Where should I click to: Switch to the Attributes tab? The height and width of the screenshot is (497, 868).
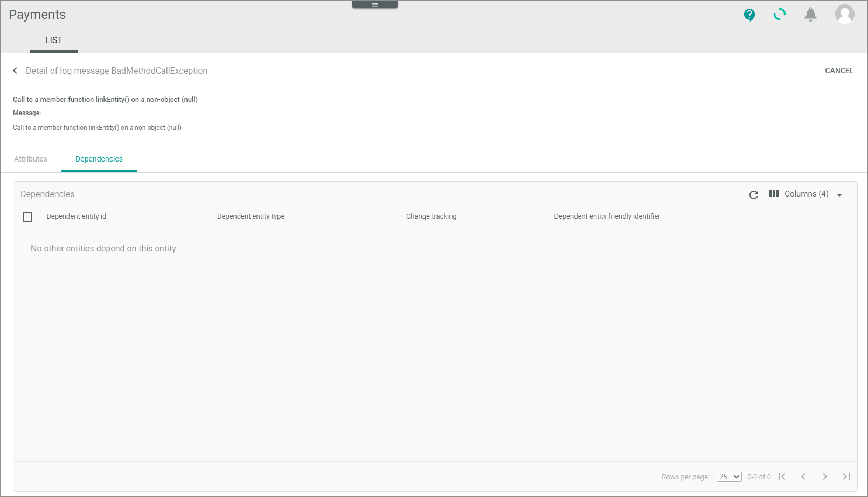click(31, 159)
